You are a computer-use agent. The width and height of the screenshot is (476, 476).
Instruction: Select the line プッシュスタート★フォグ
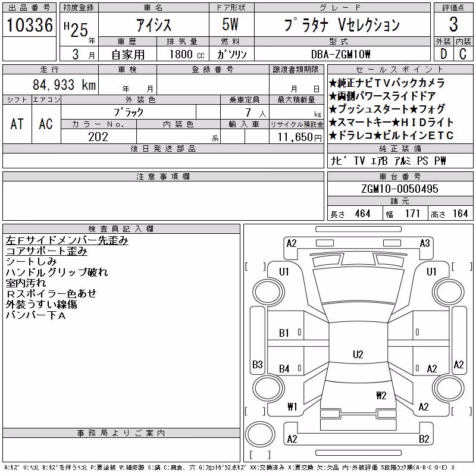387,109
